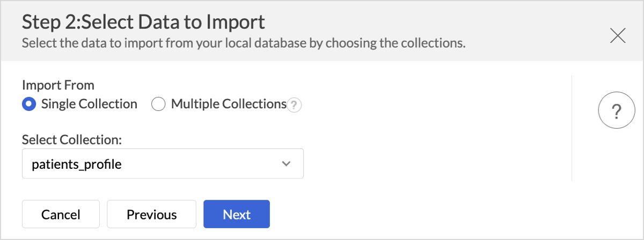Click the 'Select Collection:' field label

(x=72, y=140)
